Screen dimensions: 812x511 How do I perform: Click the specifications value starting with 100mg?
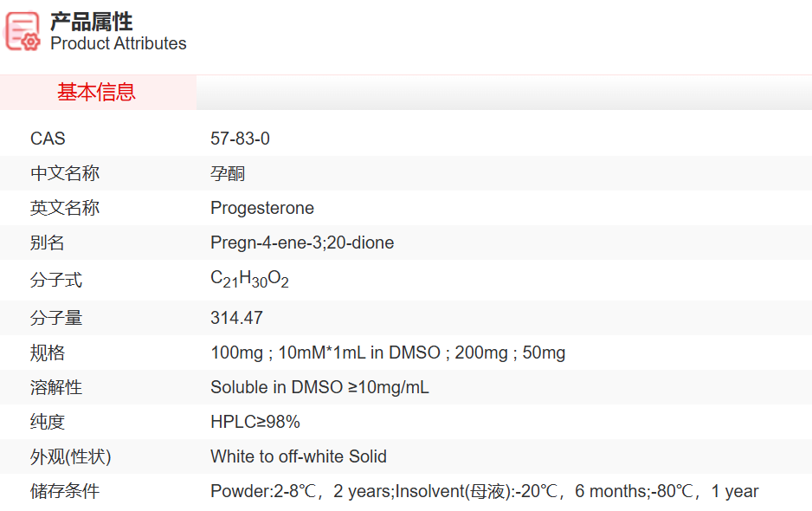click(x=388, y=353)
